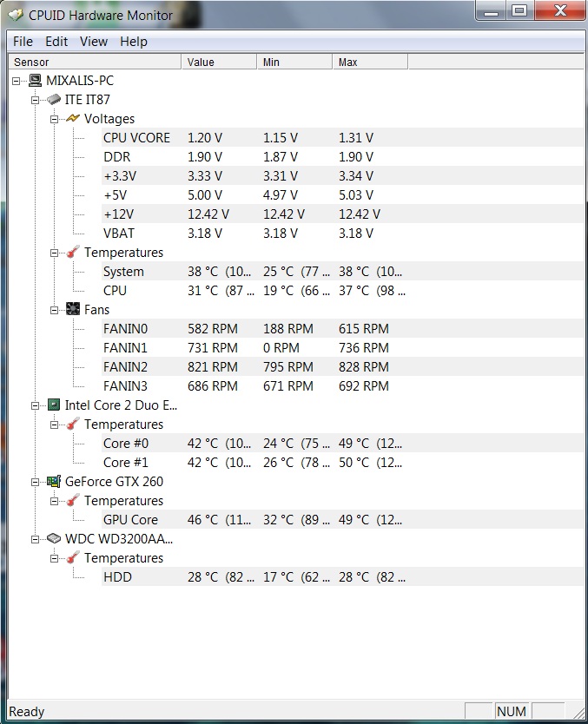The image size is (588, 724).
Task: Select the VBAT row
Action: [342, 234]
